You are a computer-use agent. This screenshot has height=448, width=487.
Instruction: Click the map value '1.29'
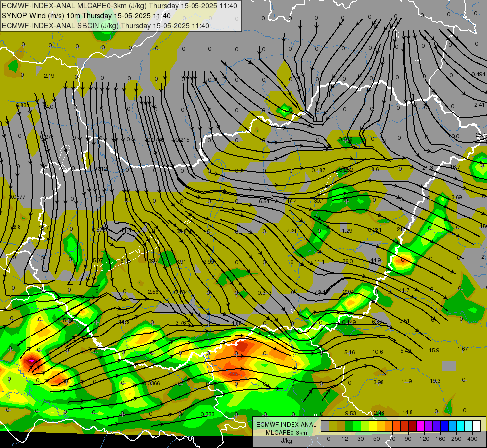click(347, 231)
